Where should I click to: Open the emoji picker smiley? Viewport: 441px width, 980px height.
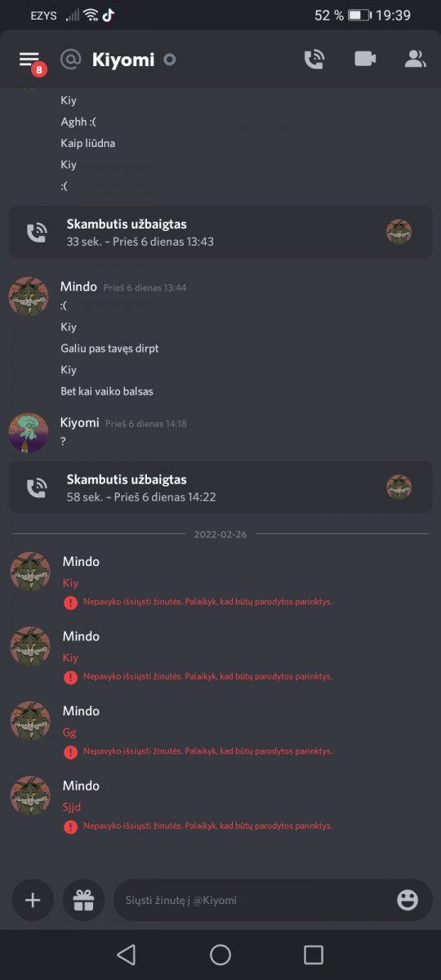[x=408, y=900]
